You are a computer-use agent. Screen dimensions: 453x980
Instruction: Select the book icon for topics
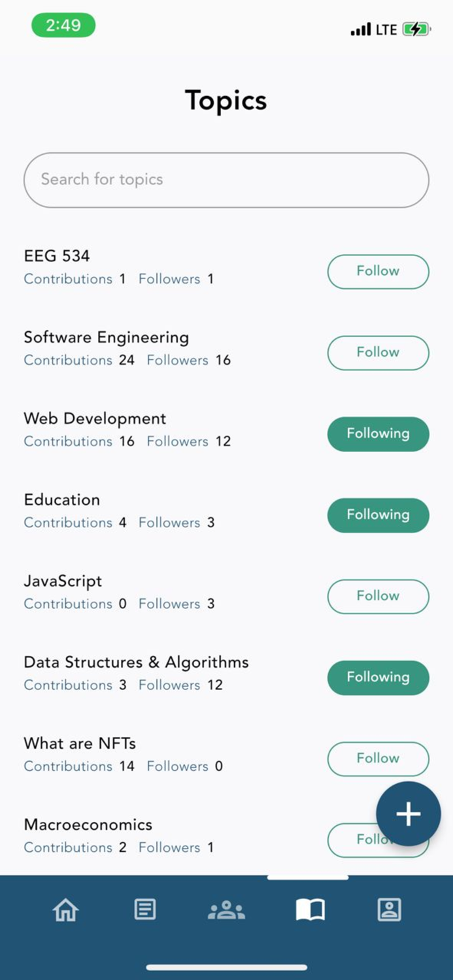click(310, 909)
